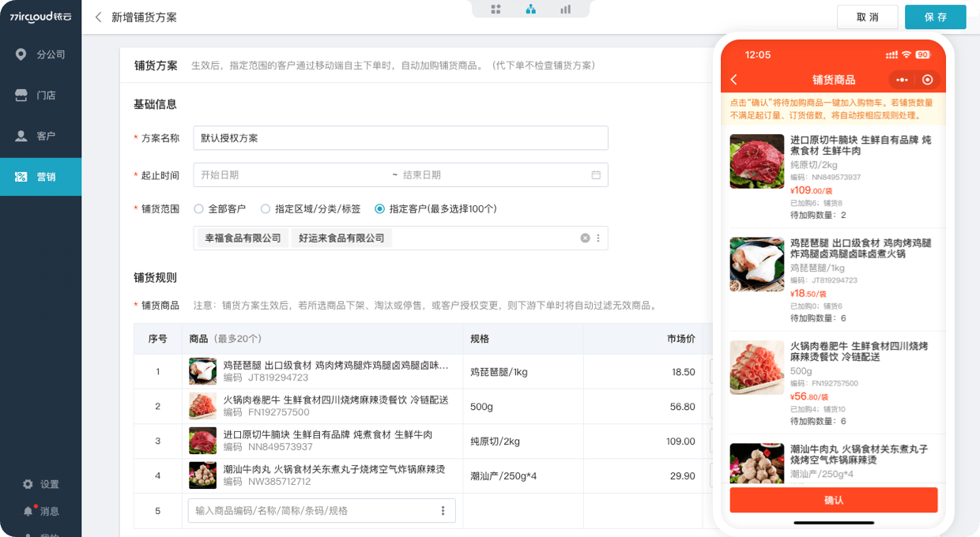Go to 客户 in the left sidebar
The image size is (980, 537).
pyautogui.click(x=40, y=136)
